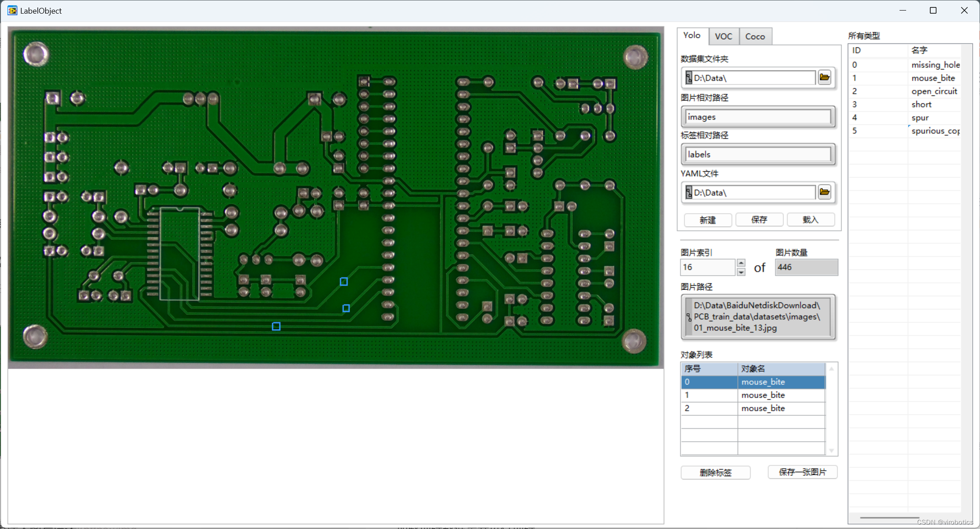980x529 pixels.
Task: Increment the image index stepper up arrow
Action: point(741,263)
